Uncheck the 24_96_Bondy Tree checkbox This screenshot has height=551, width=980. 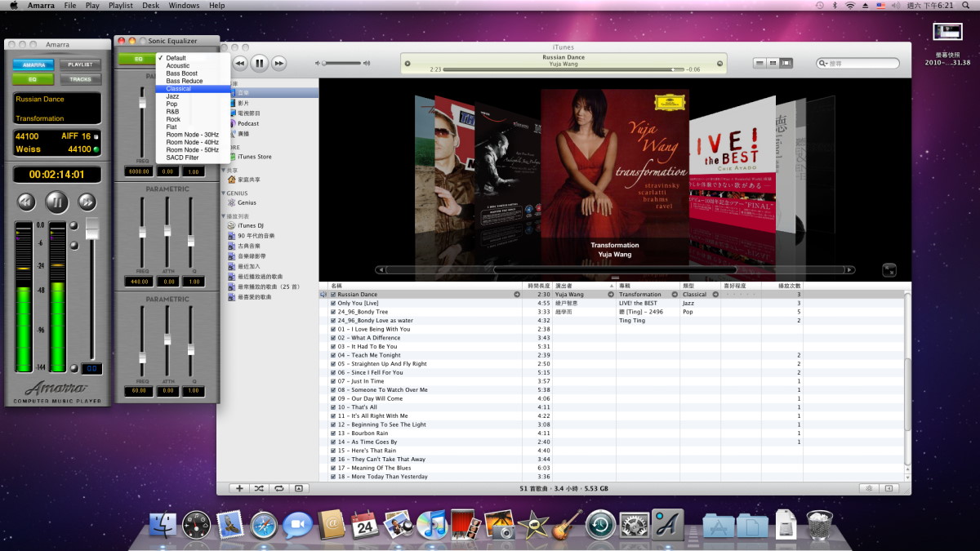(x=333, y=312)
